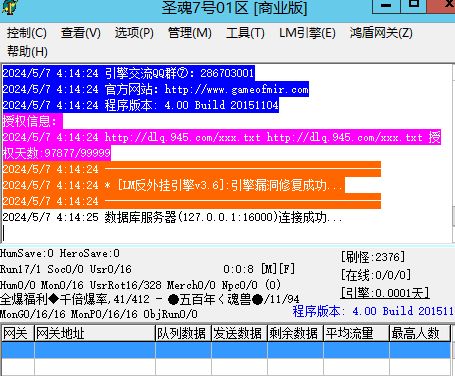Select the 最高人数 column header
Image resolution: width=455 pixels, height=376 pixels.
pyautogui.click(x=420, y=333)
